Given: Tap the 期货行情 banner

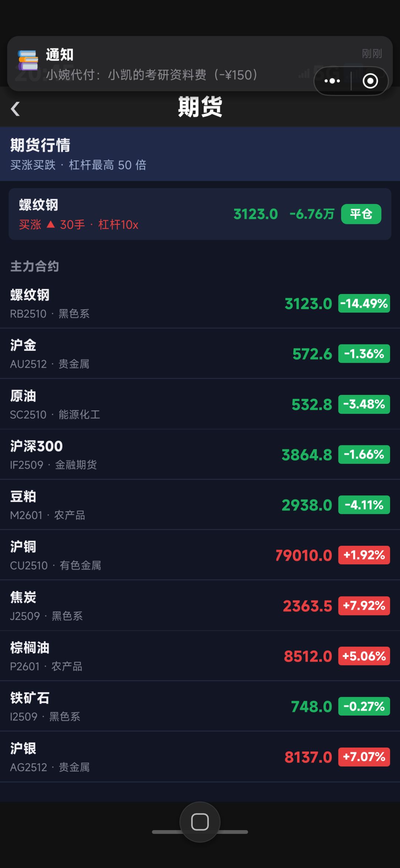Looking at the screenshot, I should click(x=200, y=154).
